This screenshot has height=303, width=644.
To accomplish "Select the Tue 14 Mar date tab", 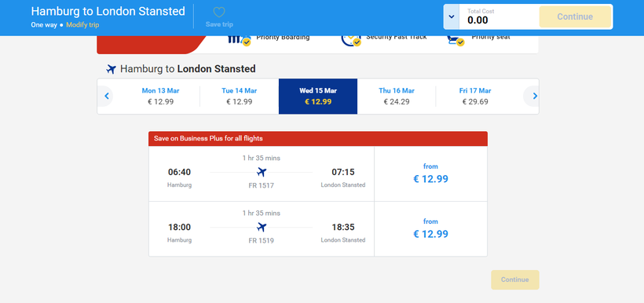I will [x=240, y=96].
